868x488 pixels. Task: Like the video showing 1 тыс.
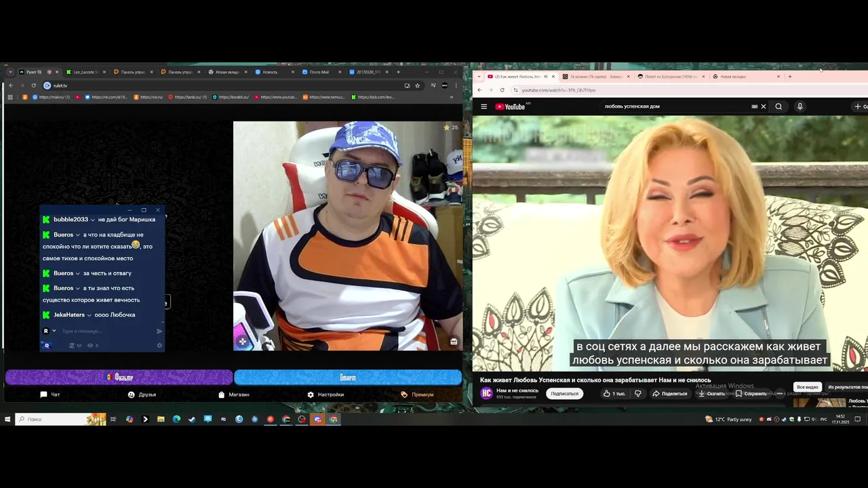(614, 394)
